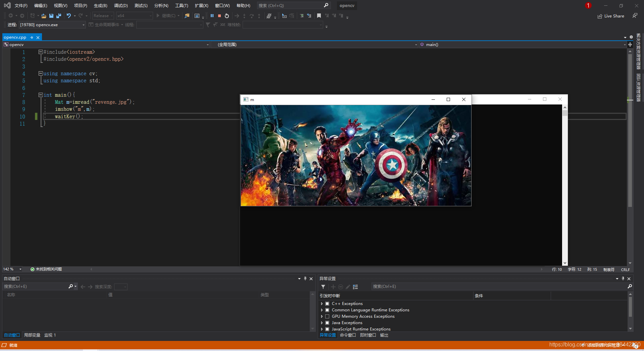
Task: Toggle C++ Exceptions checkbox
Action: pos(327,303)
